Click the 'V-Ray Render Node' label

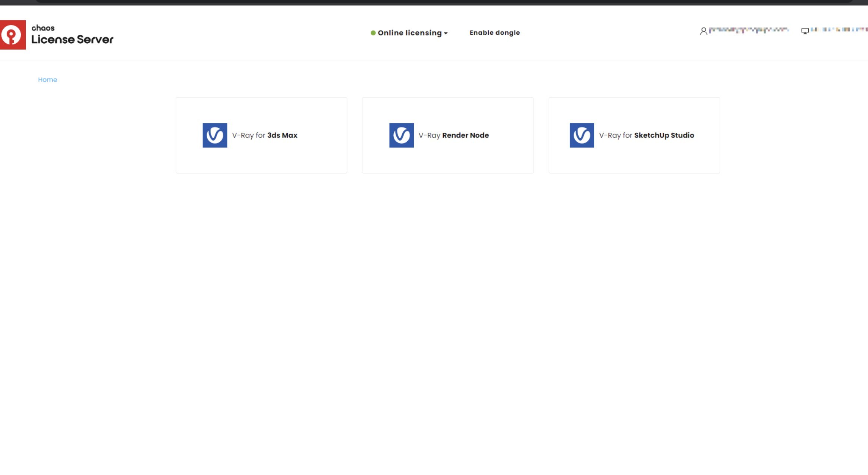click(453, 135)
